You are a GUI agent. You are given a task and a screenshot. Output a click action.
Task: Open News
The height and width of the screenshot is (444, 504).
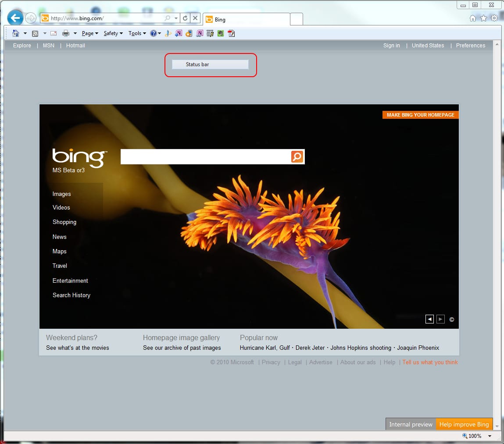click(60, 237)
